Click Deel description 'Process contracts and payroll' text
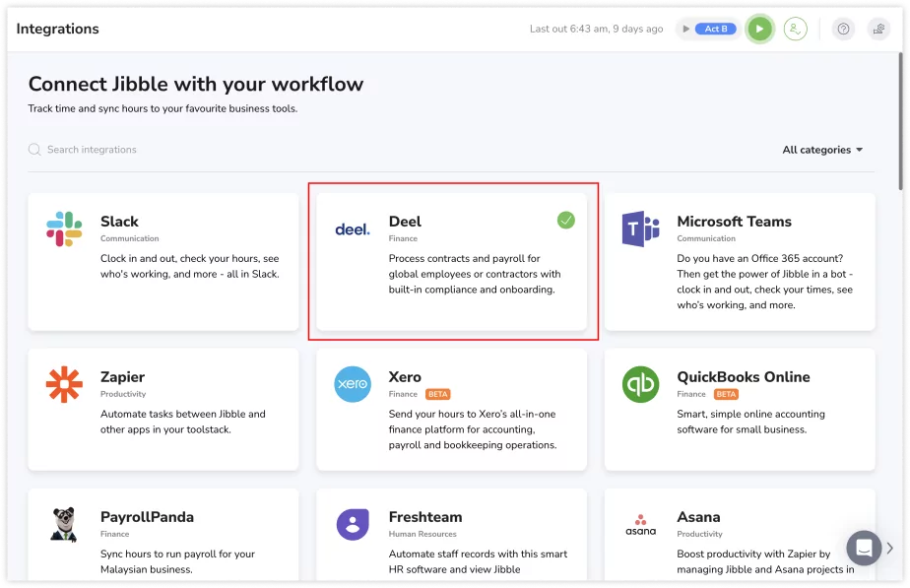The image size is (910, 588). (475, 274)
